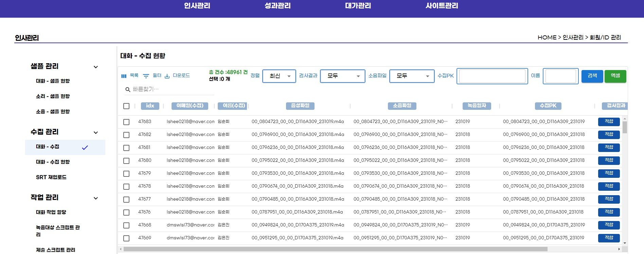644x254 pixels.
Task: Click the checkmark beside 대화 - 수집
Action: coord(85,148)
